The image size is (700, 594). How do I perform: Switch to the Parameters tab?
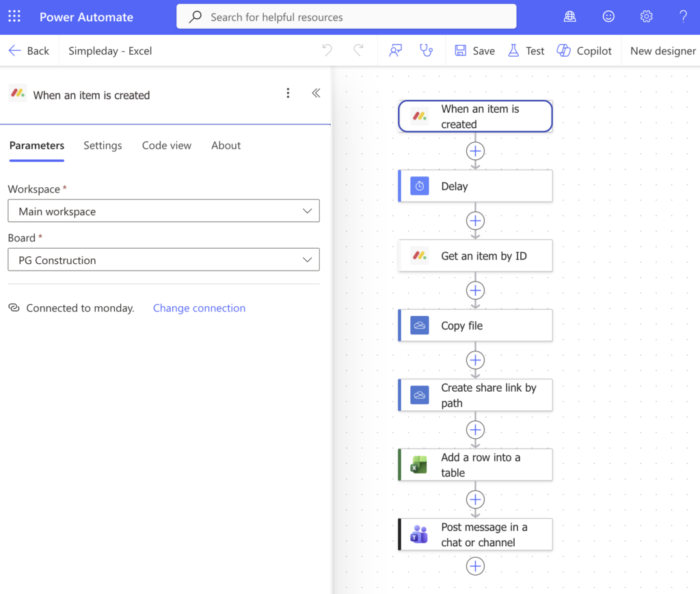[x=37, y=146]
